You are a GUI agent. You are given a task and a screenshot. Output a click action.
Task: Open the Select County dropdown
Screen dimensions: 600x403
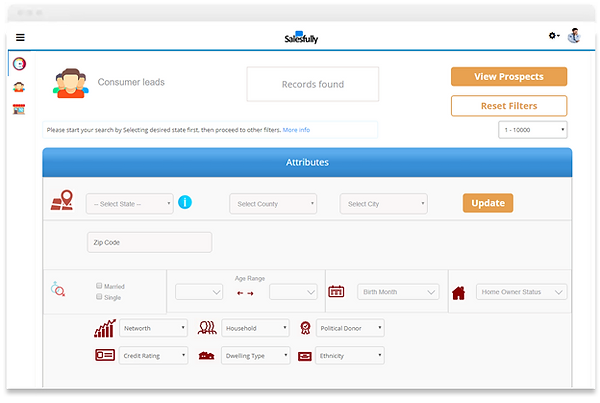[x=273, y=204]
